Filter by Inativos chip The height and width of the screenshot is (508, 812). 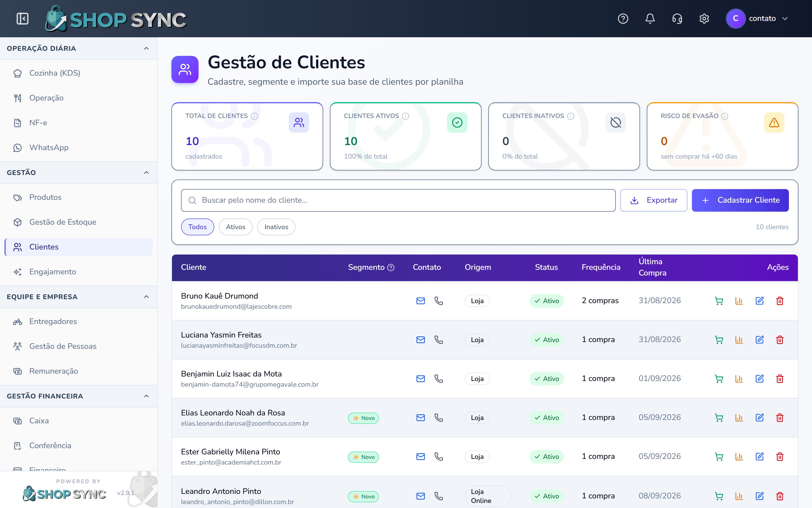coord(276,227)
